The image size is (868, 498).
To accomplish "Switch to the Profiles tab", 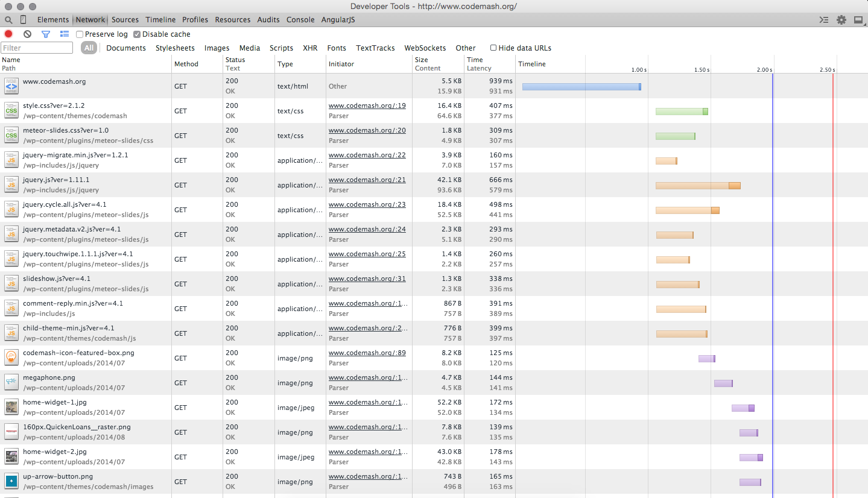I will coord(195,20).
